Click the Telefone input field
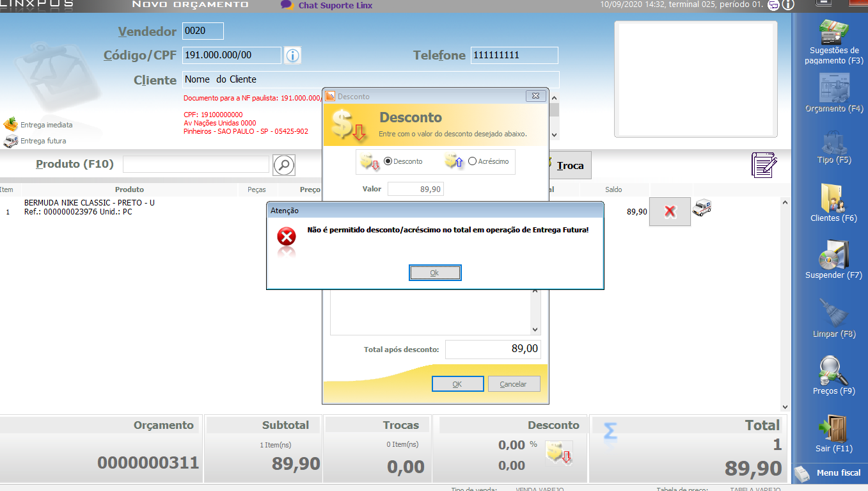The height and width of the screenshot is (491, 868). coord(514,55)
